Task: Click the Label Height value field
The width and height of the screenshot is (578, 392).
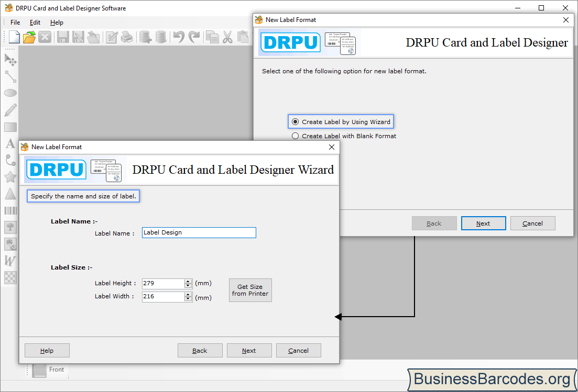Action: (x=163, y=284)
